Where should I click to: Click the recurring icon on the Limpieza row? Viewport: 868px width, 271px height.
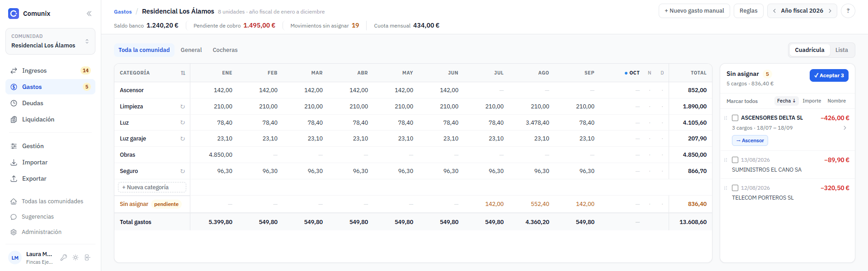click(183, 107)
